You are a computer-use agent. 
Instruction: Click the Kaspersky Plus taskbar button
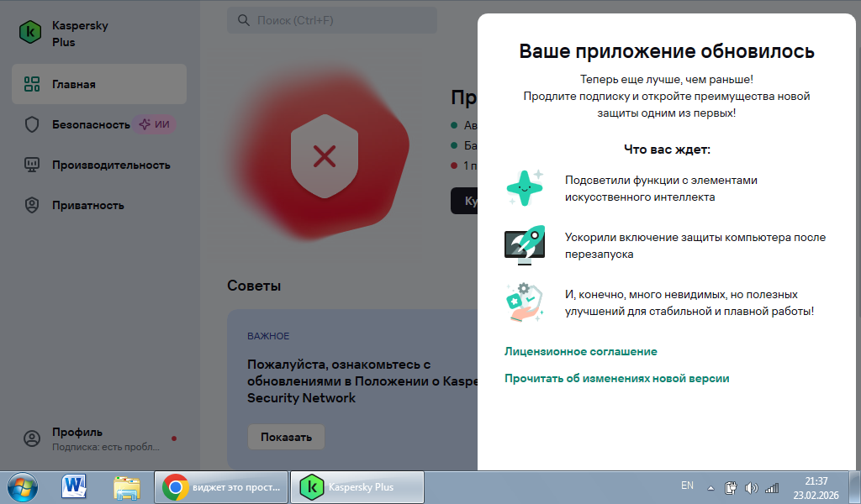[x=357, y=487]
